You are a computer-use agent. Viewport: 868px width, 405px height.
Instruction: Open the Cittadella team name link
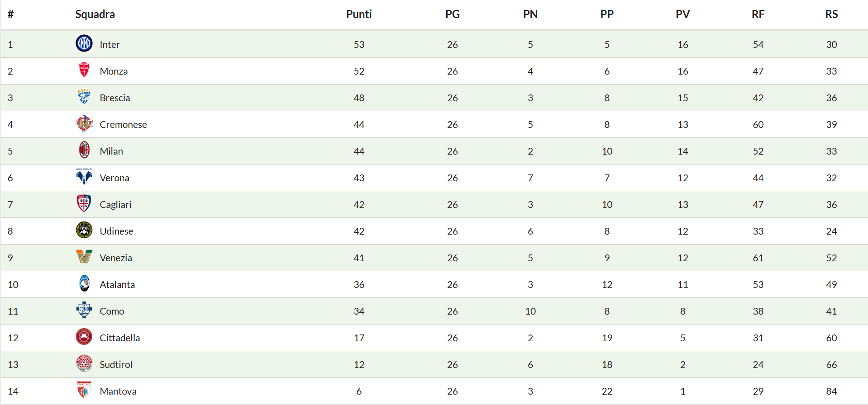pos(120,338)
